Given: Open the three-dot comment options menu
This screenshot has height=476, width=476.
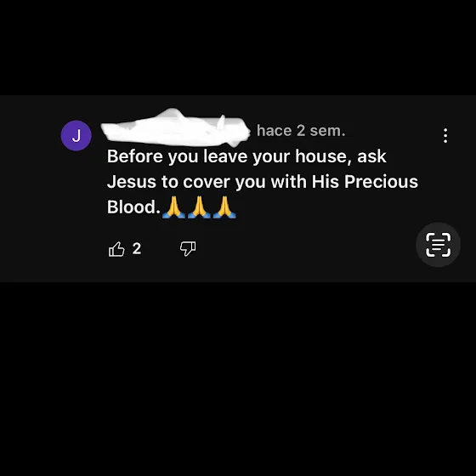Looking at the screenshot, I should 445,135.
